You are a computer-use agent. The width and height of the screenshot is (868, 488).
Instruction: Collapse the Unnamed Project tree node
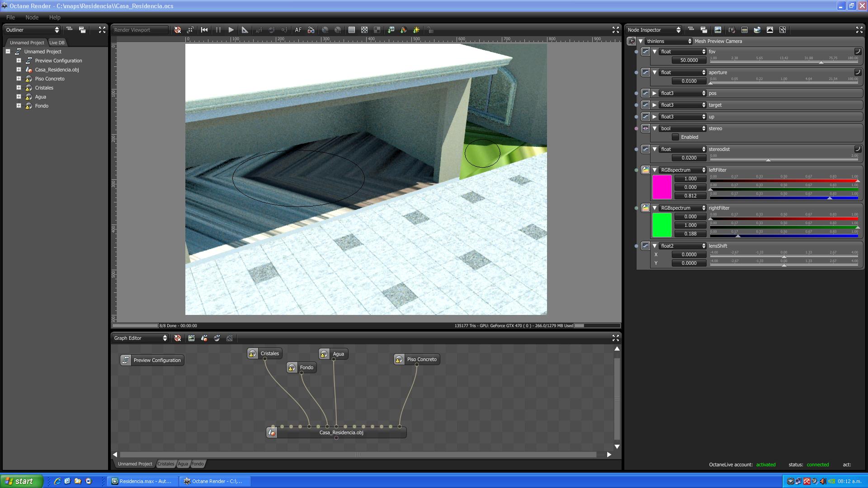pos(8,52)
